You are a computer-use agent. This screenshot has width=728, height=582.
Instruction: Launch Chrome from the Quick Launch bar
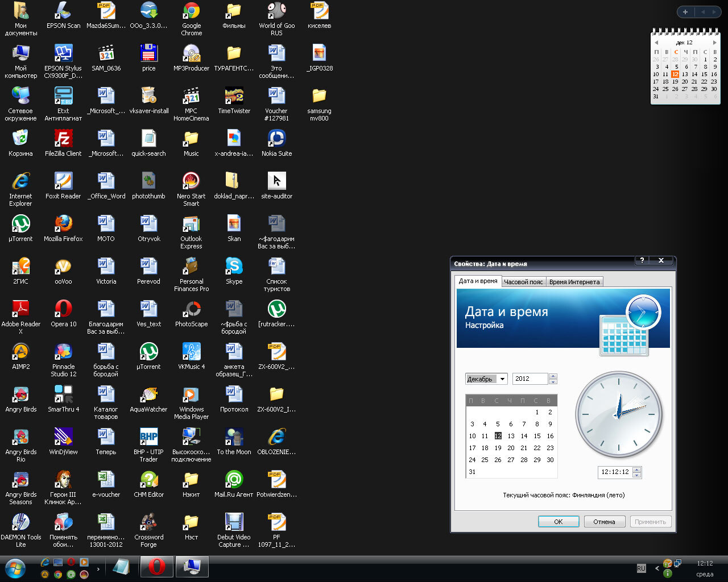tap(57, 575)
